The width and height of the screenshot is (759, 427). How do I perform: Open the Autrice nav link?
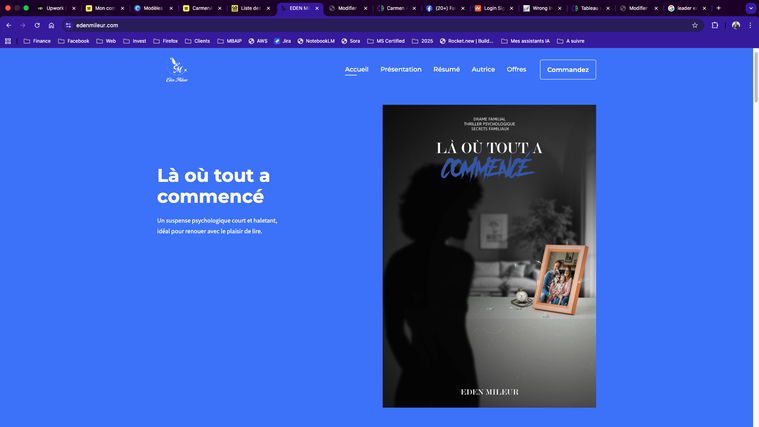pyautogui.click(x=483, y=69)
